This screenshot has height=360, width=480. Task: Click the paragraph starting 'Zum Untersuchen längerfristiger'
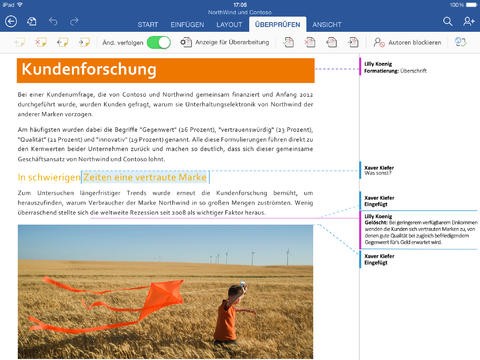[x=166, y=203]
